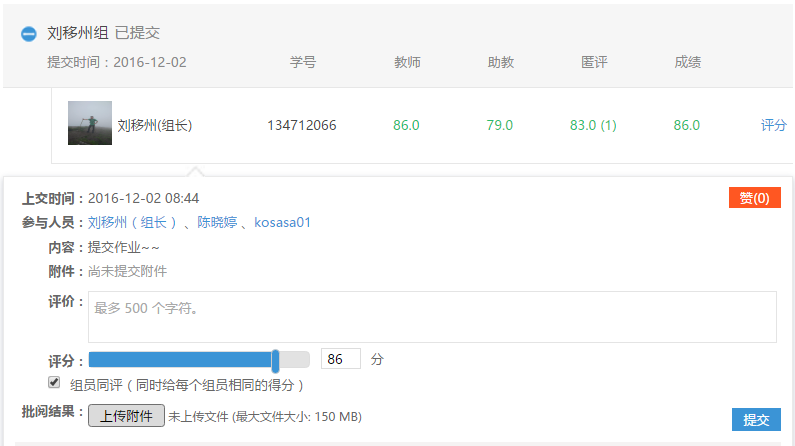795x446 pixels.
Task: Click the 上交时间 value 2016-12-02 08:44
Action: (x=143, y=198)
